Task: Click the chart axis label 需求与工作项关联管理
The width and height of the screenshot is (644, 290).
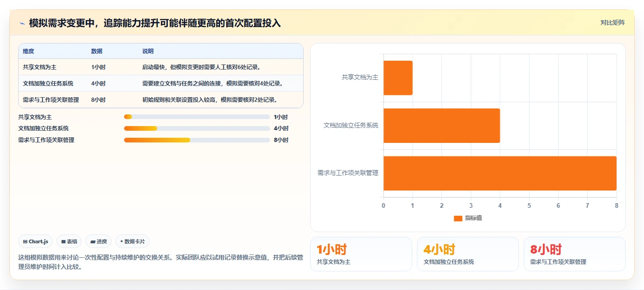Action: [348, 173]
